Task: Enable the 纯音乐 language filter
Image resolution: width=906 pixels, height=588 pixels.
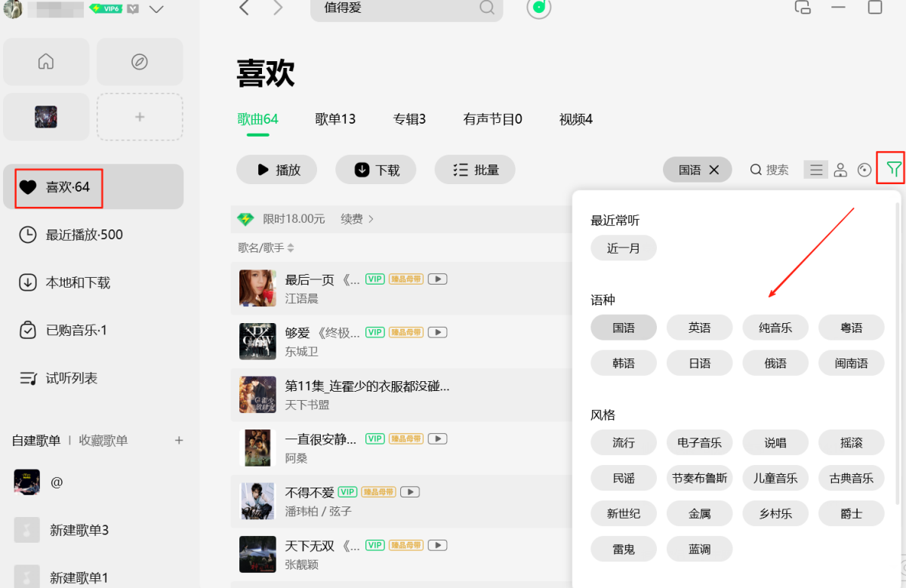Action: click(775, 327)
